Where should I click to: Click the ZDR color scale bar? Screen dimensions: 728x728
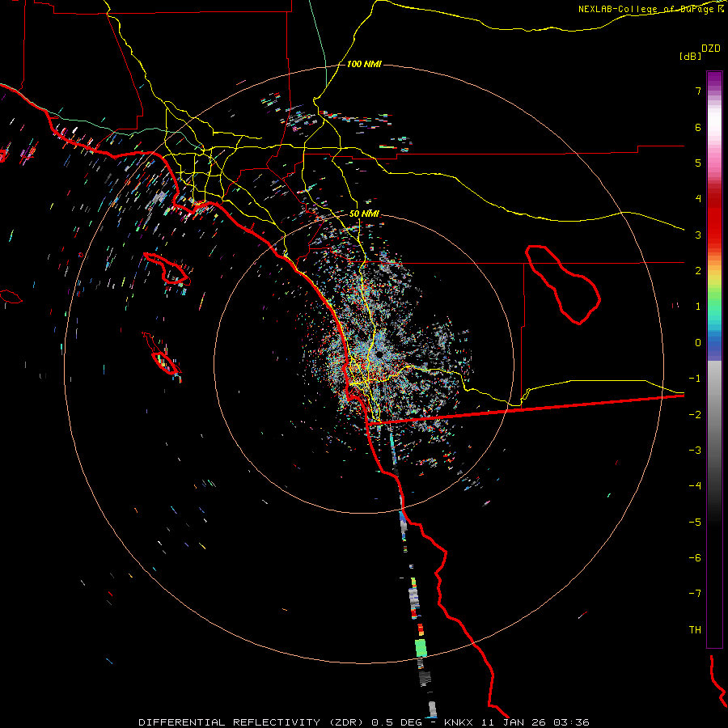(x=714, y=359)
